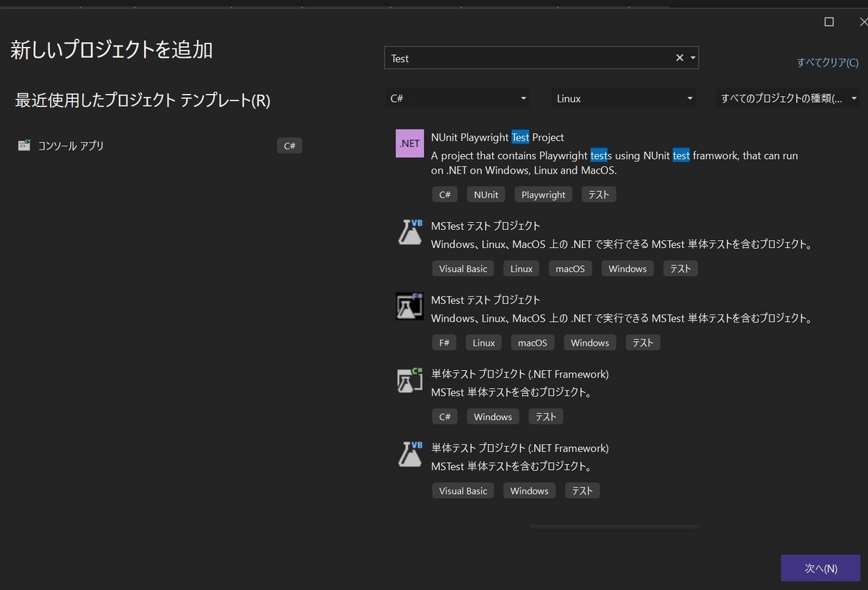Maximize the 新しいプロジェクトを追加 dialog
Image resolution: width=868 pixels, height=590 pixels.
[x=829, y=22]
